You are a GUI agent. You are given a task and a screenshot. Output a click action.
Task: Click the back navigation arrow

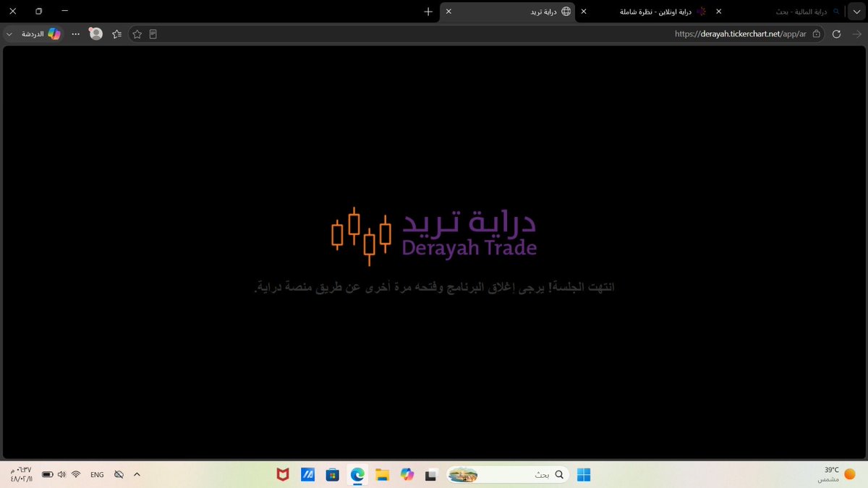(856, 34)
